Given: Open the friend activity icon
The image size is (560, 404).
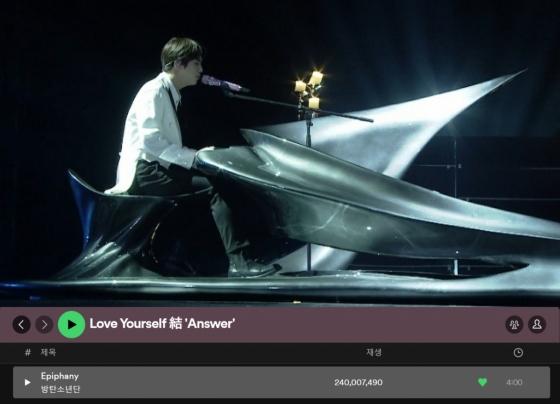Looking at the screenshot, I should 514,324.
